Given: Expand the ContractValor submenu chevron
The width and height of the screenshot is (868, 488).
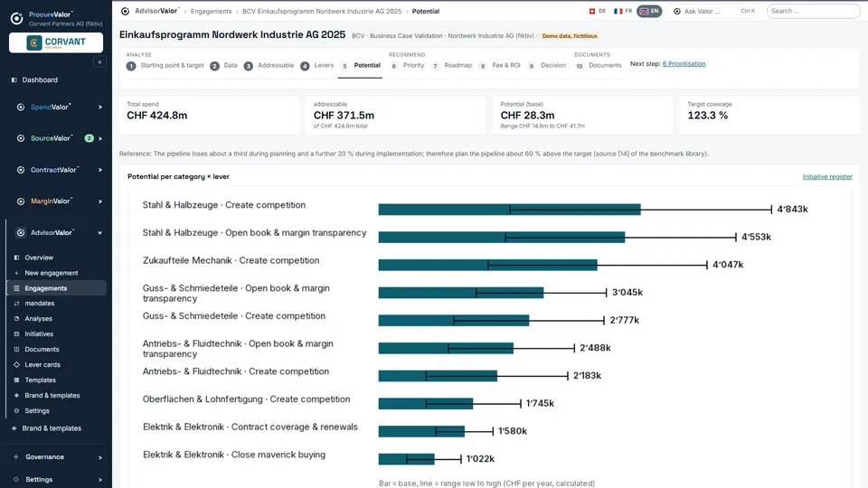Looking at the screenshot, I should pos(100,171).
